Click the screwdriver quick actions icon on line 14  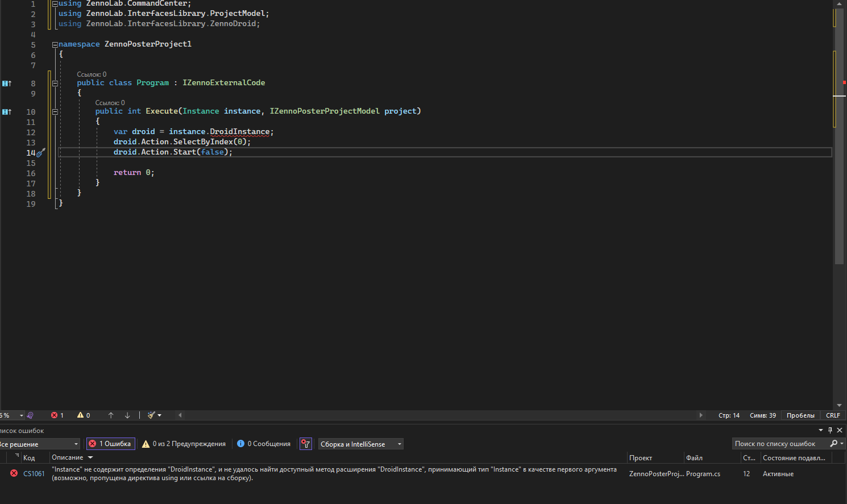40,152
